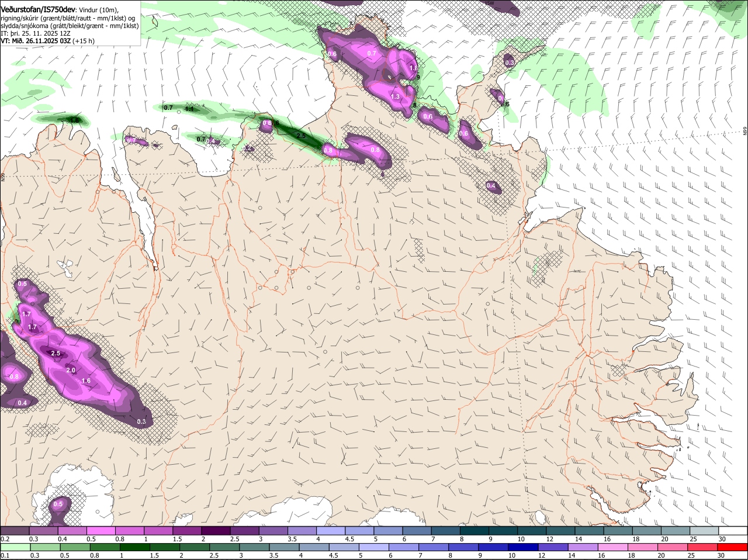Click the '0.2' label in the snow legend
Image resolution: width=748 pixels, height=560 pixels.
tap(5, 538)
